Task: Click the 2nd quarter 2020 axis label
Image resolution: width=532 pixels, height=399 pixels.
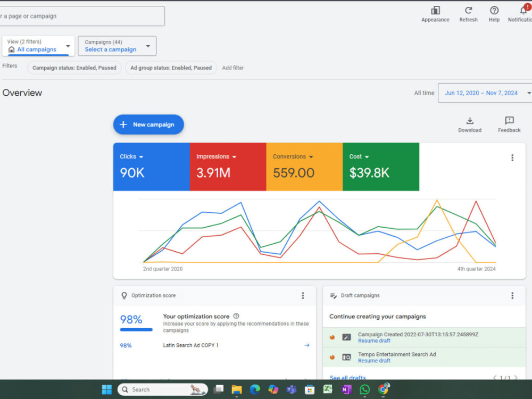Action: click(x=162, y=269)
